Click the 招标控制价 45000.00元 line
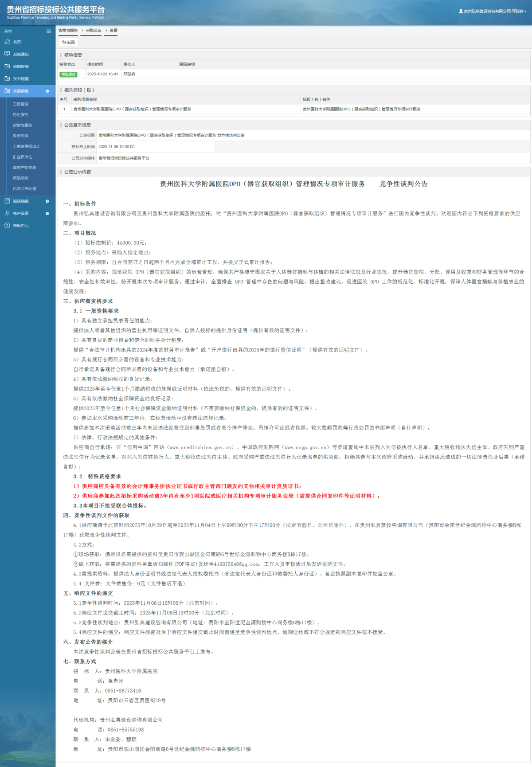Screen dimensions: 532x767 [110, 243]
